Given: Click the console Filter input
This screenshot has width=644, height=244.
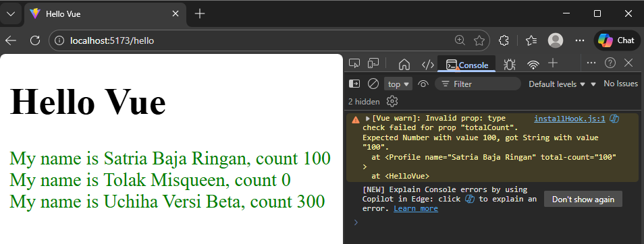Looking at the screenshot, I should pyautogui.click(x=478, y=84).
